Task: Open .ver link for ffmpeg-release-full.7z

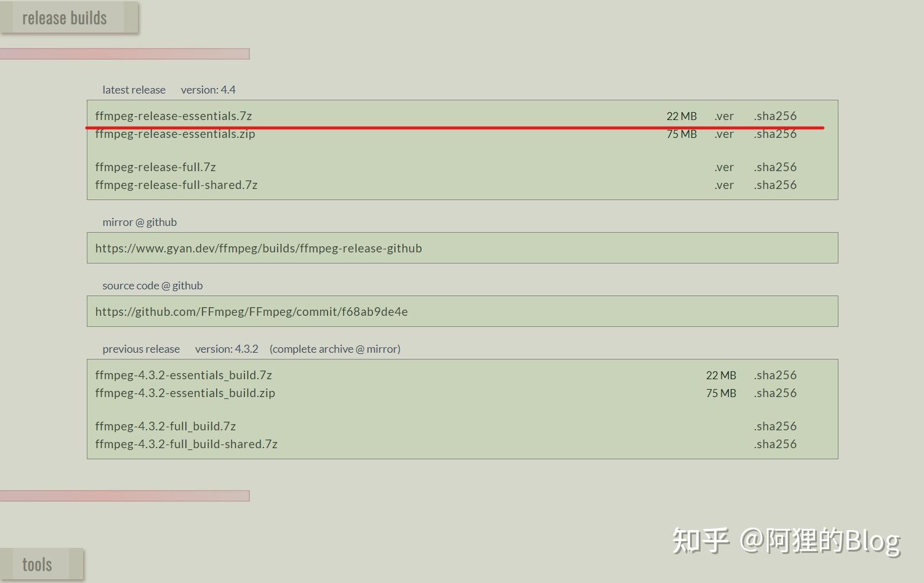Action: tap(724, 167)
